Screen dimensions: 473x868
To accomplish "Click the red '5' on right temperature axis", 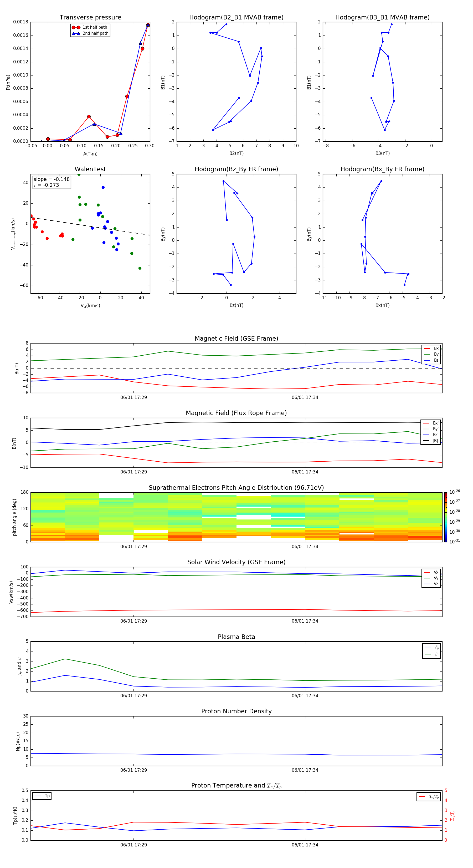I will pyautogui.click(x=446, y=790).
